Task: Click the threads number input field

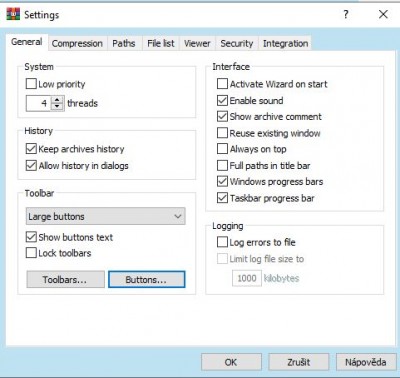Action: point(38,103)
